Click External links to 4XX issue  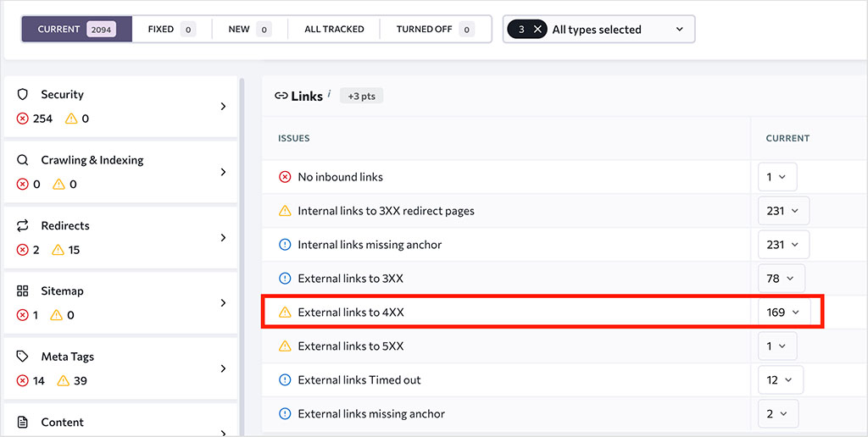coord(351,313)
